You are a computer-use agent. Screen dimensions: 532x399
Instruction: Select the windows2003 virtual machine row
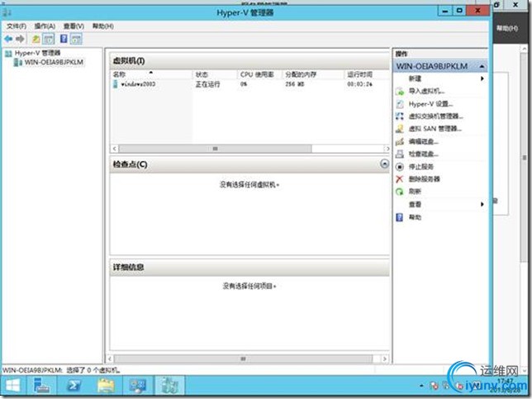click(249, 84)
